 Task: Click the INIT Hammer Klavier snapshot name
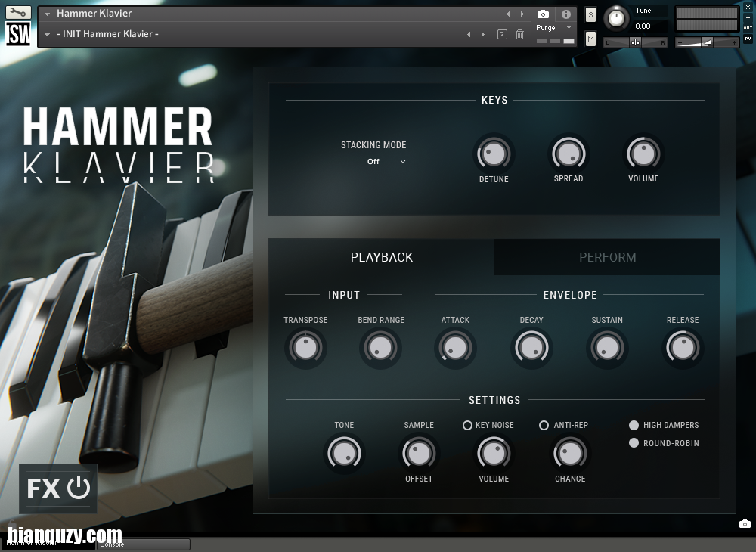pyautogui.click(x=107, y=34)
